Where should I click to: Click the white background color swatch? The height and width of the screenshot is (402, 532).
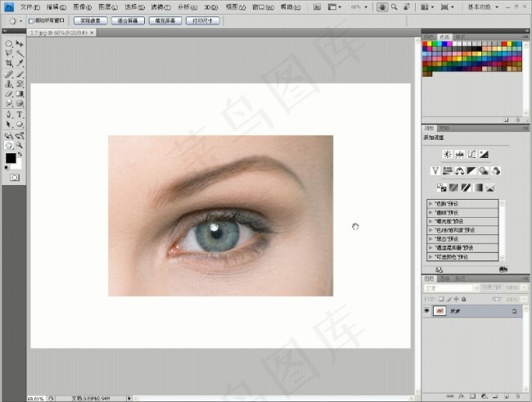[x=18, y=165]
